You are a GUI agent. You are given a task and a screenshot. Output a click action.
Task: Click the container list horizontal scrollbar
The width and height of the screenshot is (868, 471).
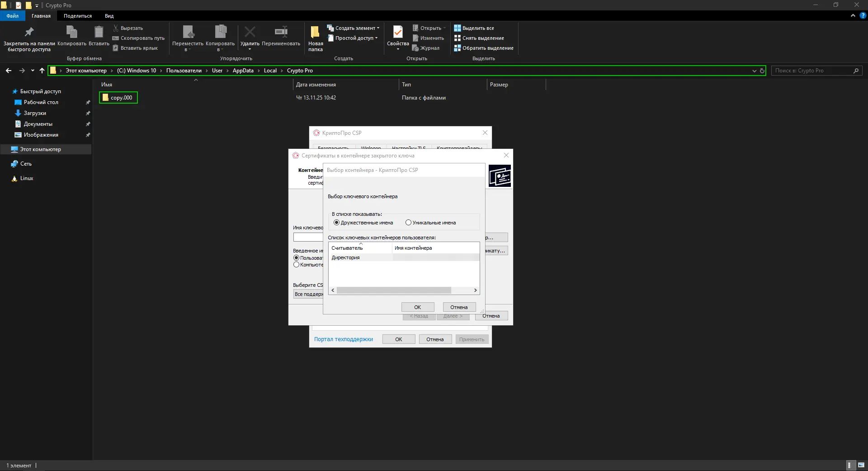(x=393, y=290)
